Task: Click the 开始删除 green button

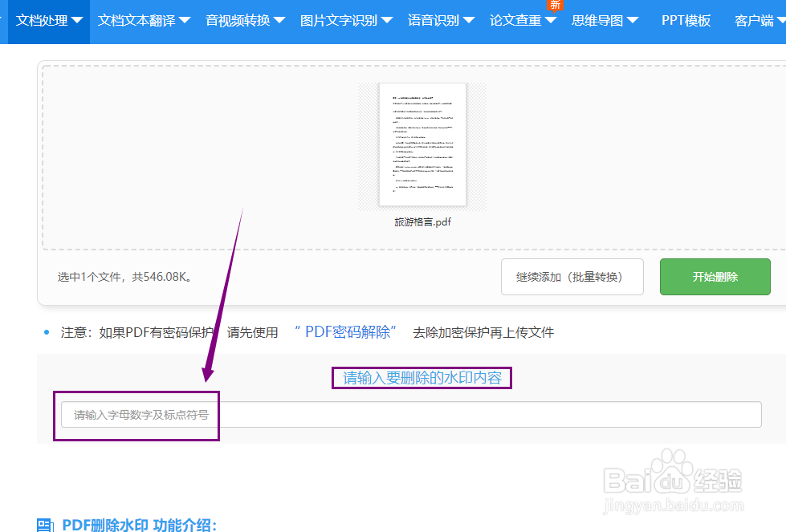Action: pyautogui.click(x=715, y=276)
